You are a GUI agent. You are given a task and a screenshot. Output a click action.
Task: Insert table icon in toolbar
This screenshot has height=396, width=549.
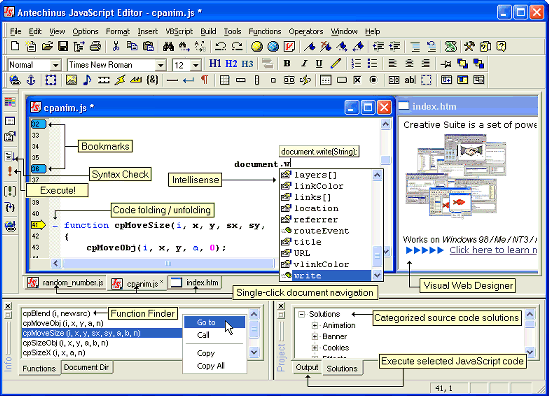click(x=224, y=80)
